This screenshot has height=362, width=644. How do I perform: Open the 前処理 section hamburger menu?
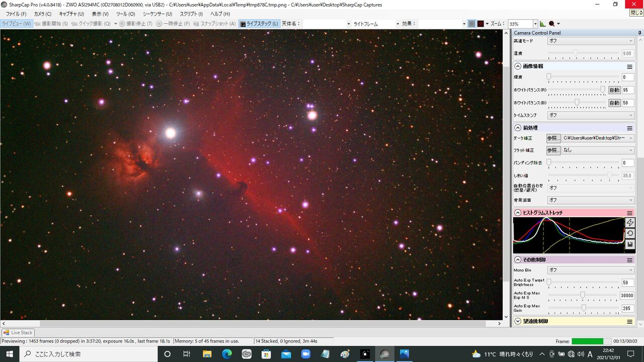[629, 128]
